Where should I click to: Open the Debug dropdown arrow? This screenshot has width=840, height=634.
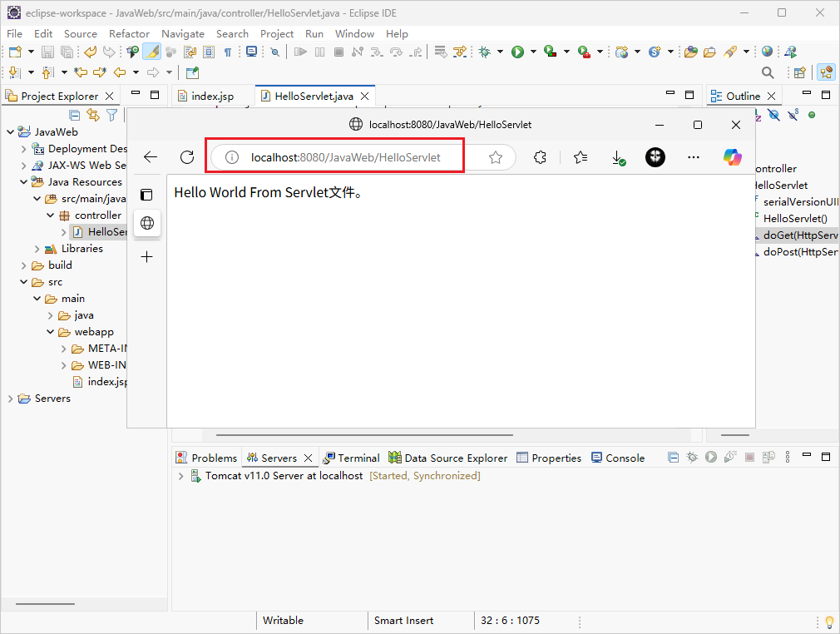click(500, 52)
